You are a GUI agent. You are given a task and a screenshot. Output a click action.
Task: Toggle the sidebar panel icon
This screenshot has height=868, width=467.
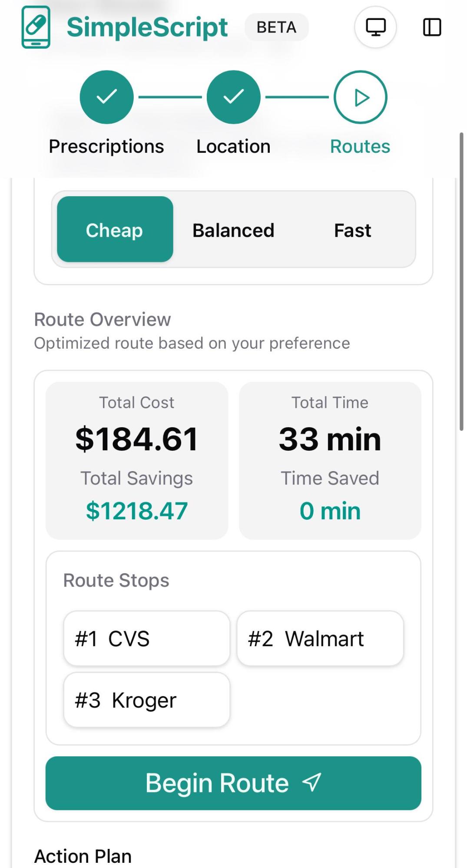tap(432, 27)
